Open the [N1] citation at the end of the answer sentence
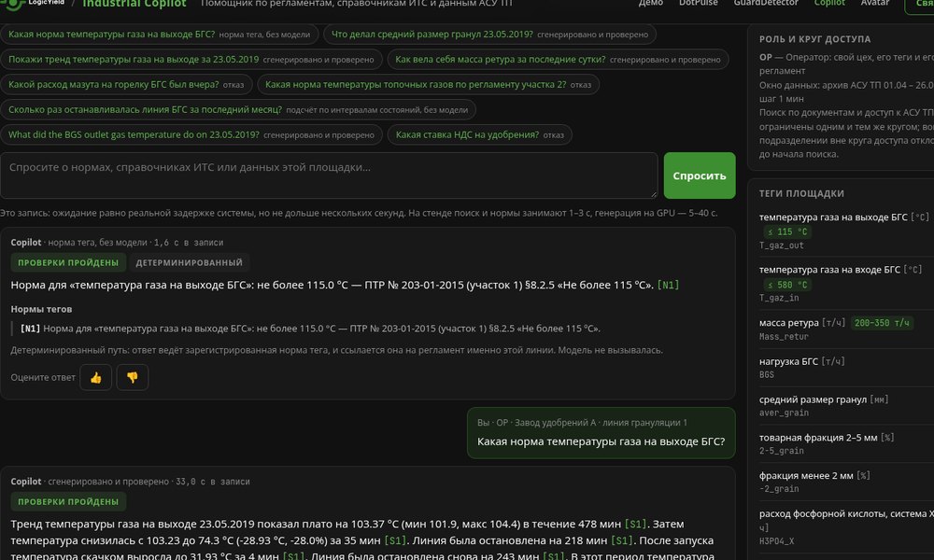The width and height of the screenshot is (934, 560). coord(668,285)
